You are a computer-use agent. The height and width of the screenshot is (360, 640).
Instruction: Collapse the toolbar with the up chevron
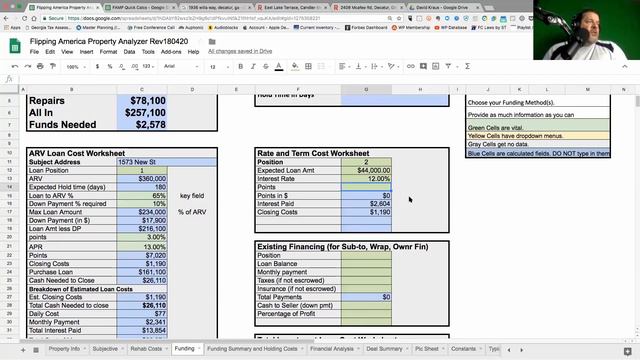tap(625, 66)
